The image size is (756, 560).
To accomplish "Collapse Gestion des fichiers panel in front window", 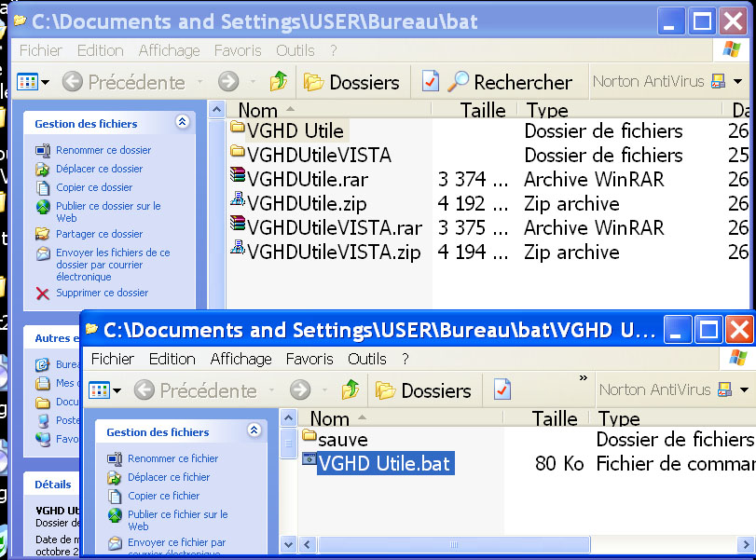I will (x=254, y=431).
